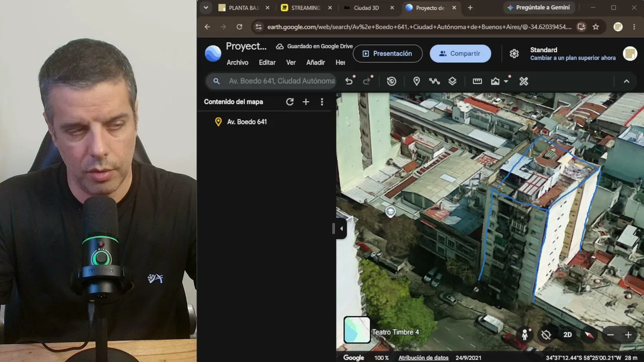
Task: Toggle the globe rotation lock icon
Action: (546, 334)
